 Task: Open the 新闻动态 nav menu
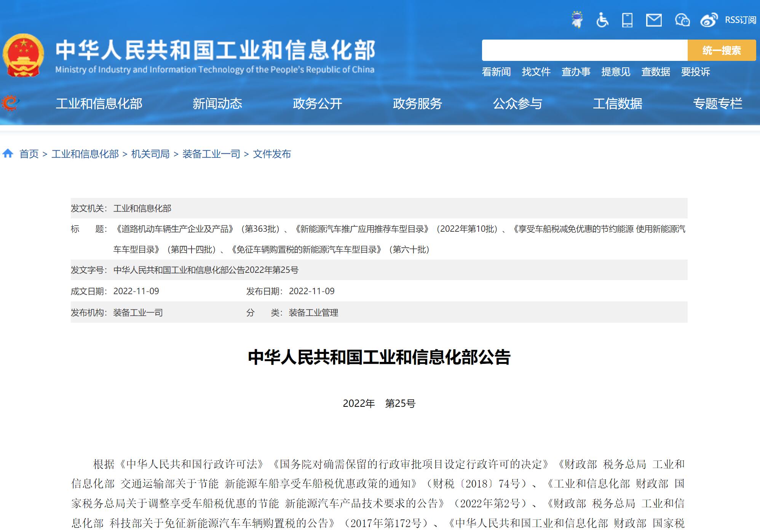pyautogui.click(x=217, y=104)
